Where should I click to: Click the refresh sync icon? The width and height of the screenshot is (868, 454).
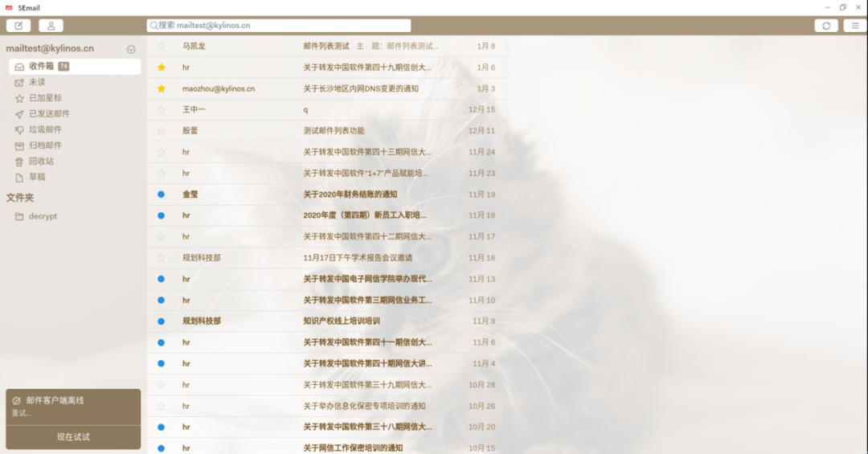pos(825,26)
